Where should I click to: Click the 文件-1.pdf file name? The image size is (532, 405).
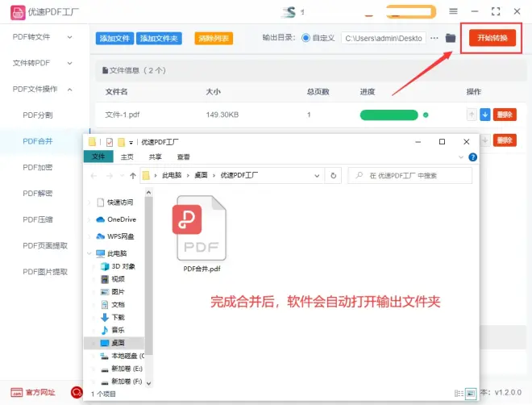pos(123,115)
